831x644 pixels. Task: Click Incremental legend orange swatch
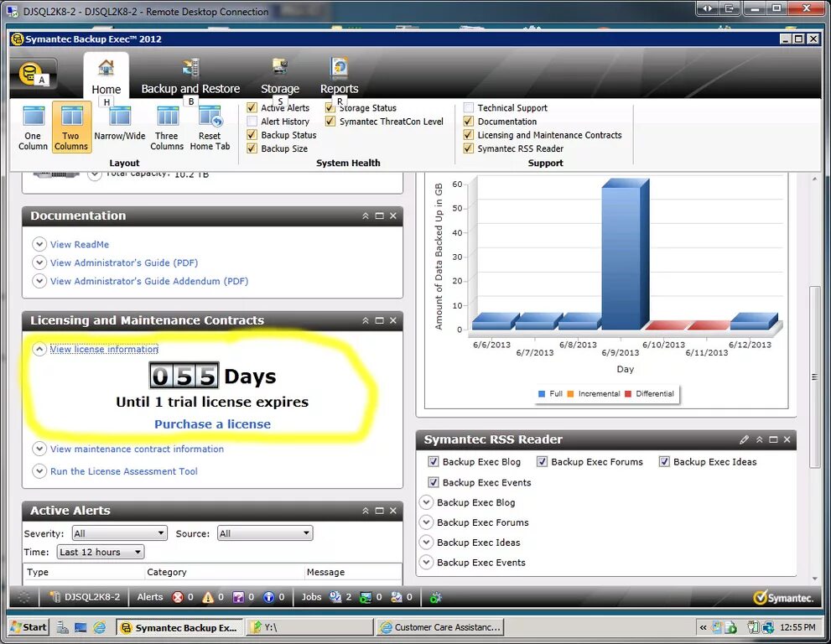coord(570,394)
